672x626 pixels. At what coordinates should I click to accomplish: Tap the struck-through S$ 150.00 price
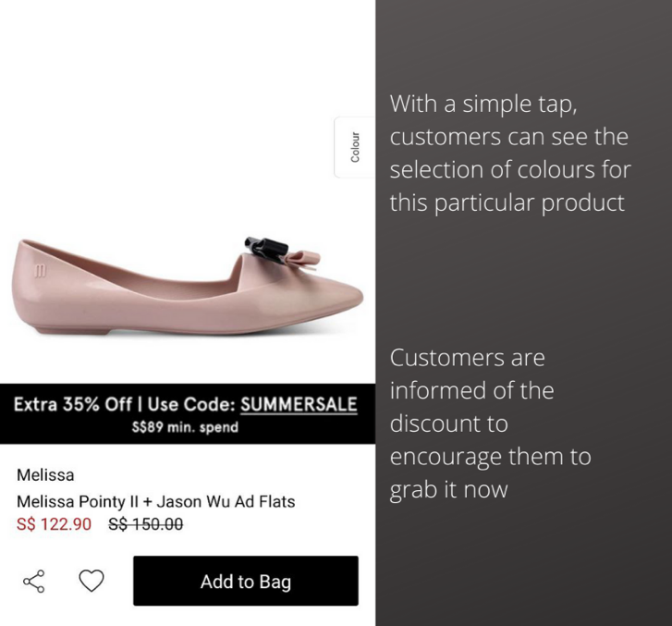(x=146, y=524)
